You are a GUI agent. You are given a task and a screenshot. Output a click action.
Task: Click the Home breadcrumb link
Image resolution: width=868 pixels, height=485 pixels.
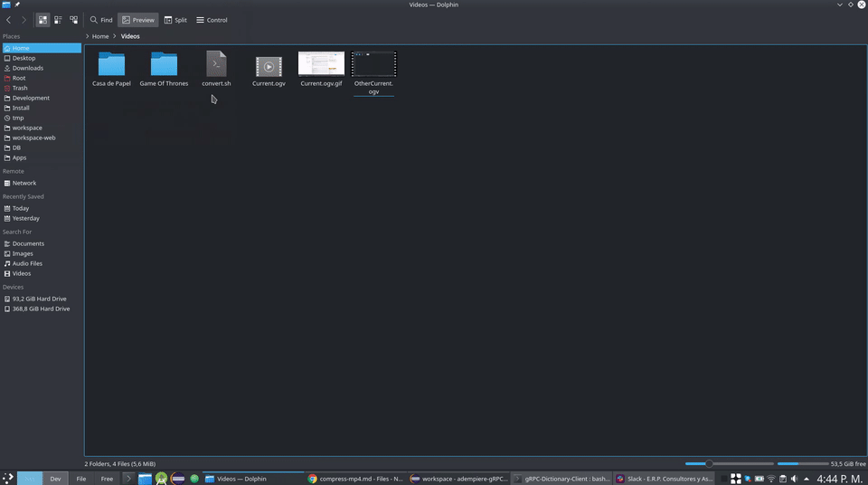pos(100,36)
